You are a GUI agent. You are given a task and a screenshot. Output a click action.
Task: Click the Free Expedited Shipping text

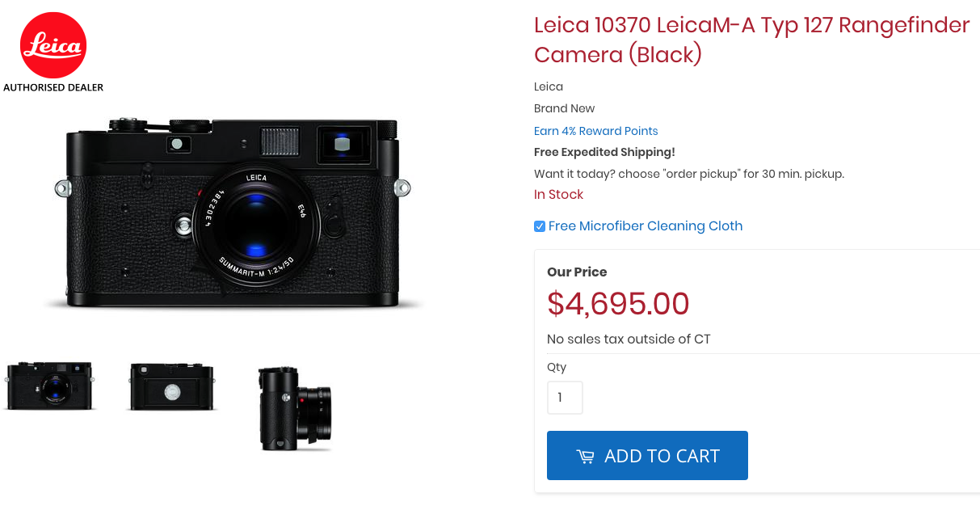point(604,152)
